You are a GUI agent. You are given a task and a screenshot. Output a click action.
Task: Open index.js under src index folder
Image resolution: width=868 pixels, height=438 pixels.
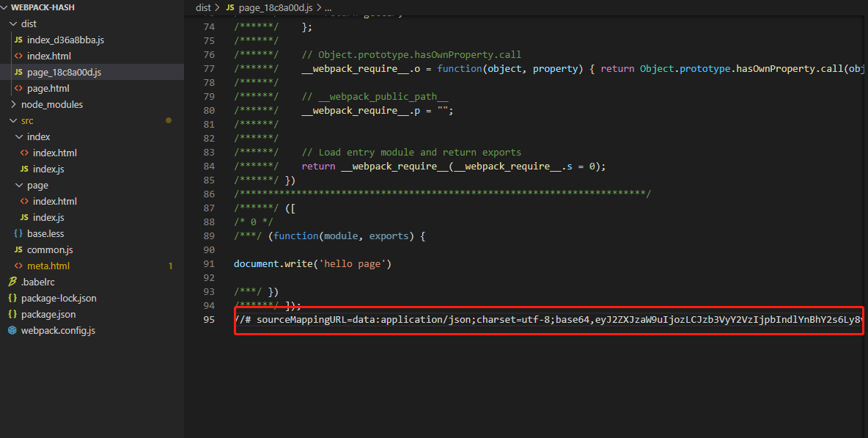click(x=48, y=169)
